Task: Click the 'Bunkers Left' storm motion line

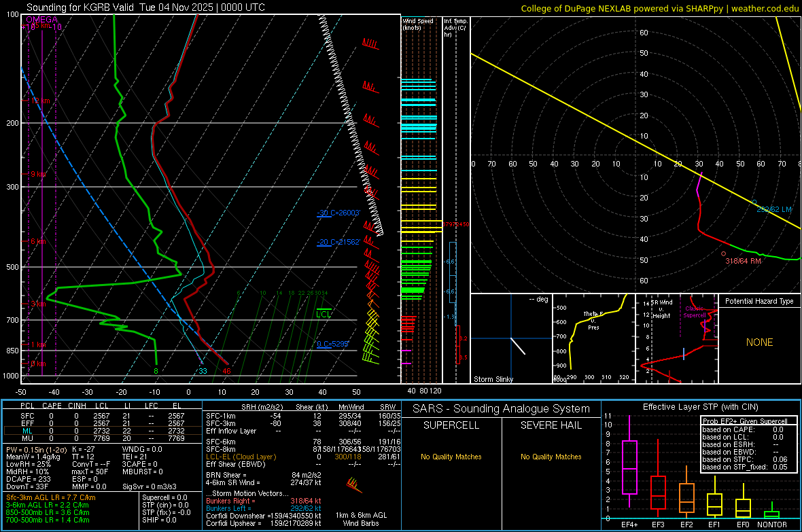Action: 264,508
